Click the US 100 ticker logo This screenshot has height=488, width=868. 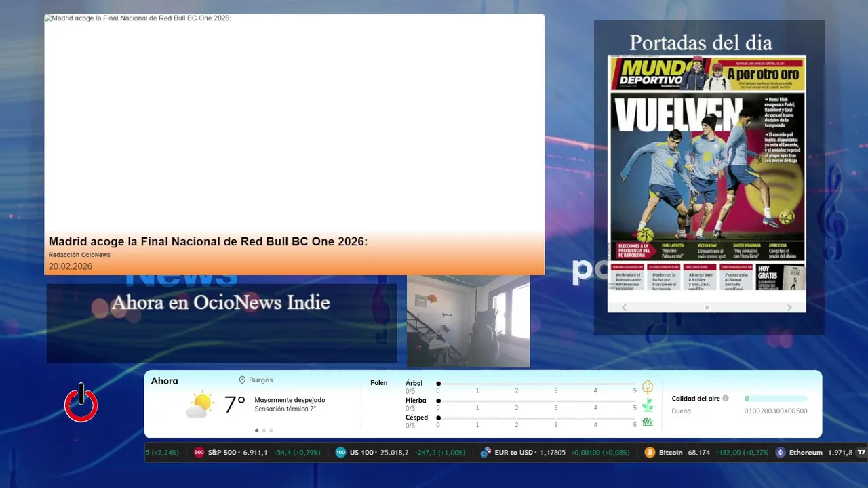point(340,453)
